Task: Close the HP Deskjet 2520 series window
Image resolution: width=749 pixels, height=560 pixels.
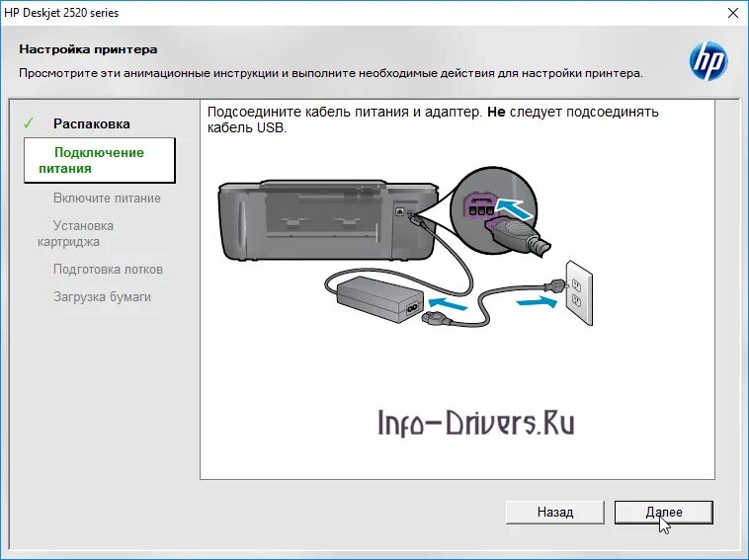Action: pyautogui.click(x=733, y=13)
